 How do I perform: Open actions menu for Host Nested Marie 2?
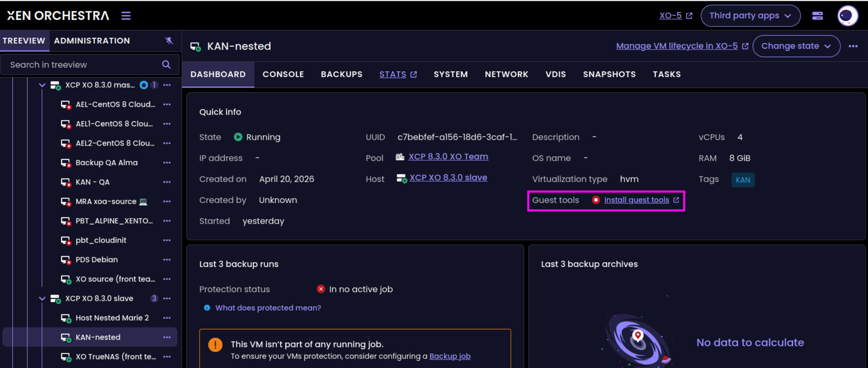(167, 318)
